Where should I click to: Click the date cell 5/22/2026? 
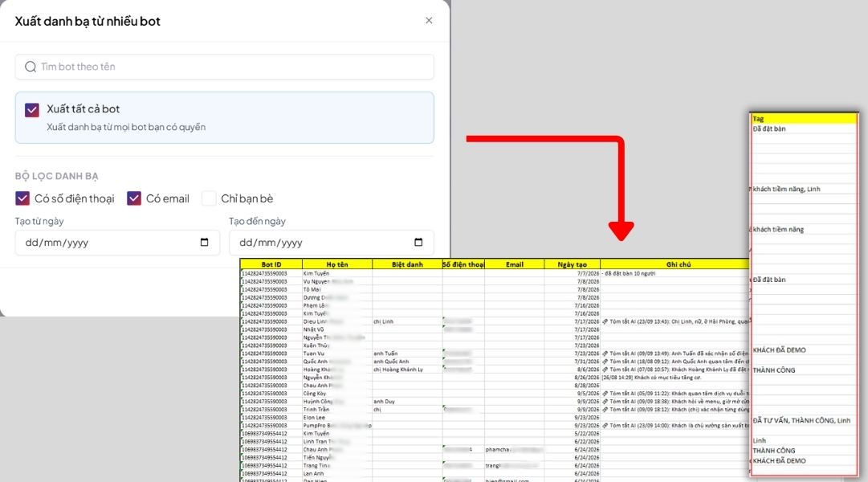[573, 433]
